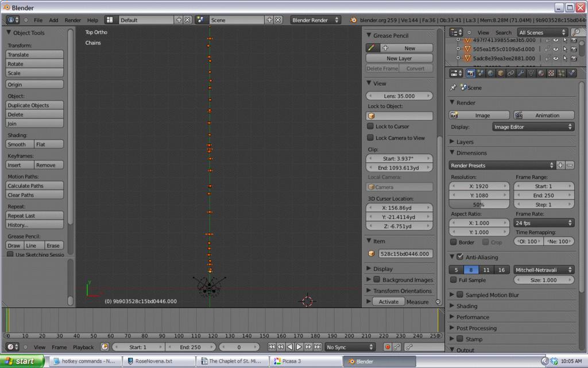Open the Render menu in the top bar
This screenshot has width=588, height=368.
click(73, 20)
